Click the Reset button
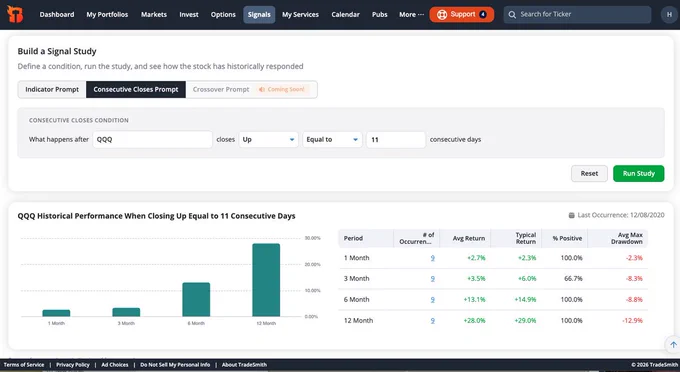The height and width of the screenshot is (372, 680). (589, 173)
